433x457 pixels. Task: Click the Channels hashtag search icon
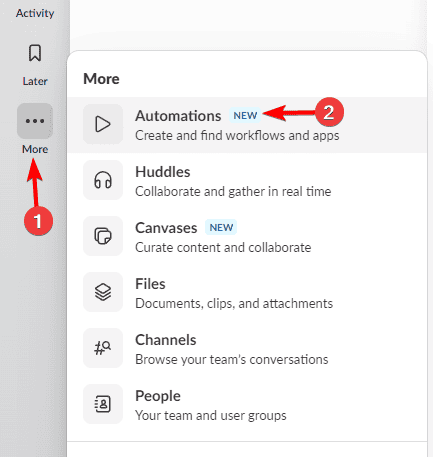[x=103, y=348]
